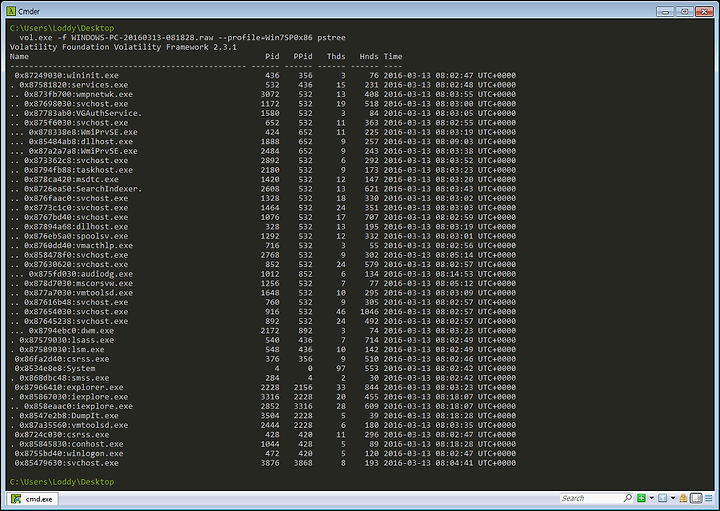This screenshot has width=720, height=511.
Task: Maximize the Cmder window
Action: 684,11
